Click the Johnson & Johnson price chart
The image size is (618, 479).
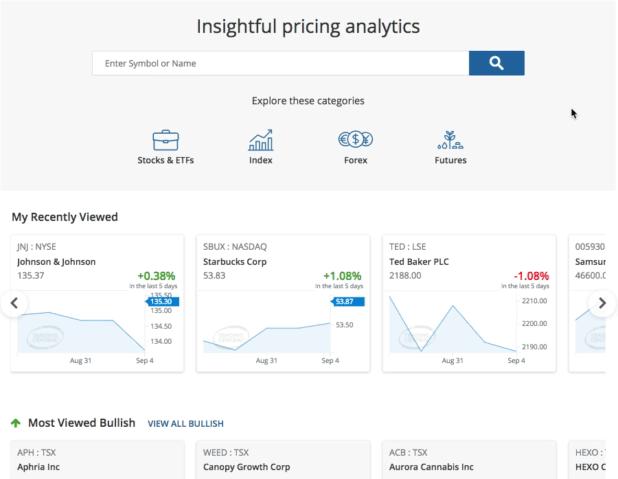click(x=80, y=325)
